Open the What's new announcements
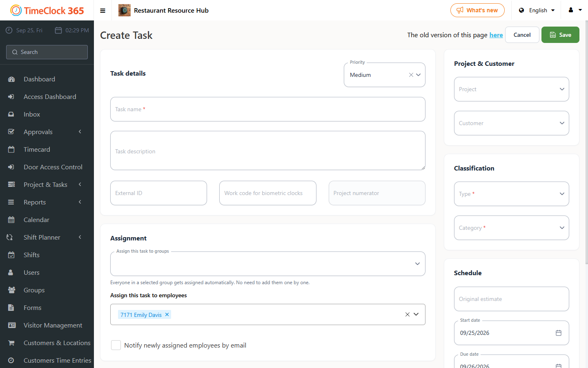The width and height of the screenshot is (588, 368). [477, 10]
